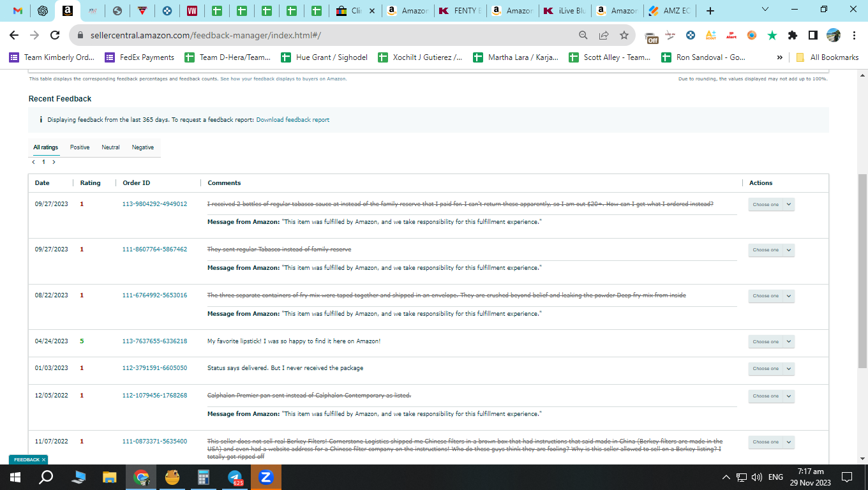Open the Extensions puzzle menu
The height and width of the screenshot is (490, 868).
pos(793,35)
